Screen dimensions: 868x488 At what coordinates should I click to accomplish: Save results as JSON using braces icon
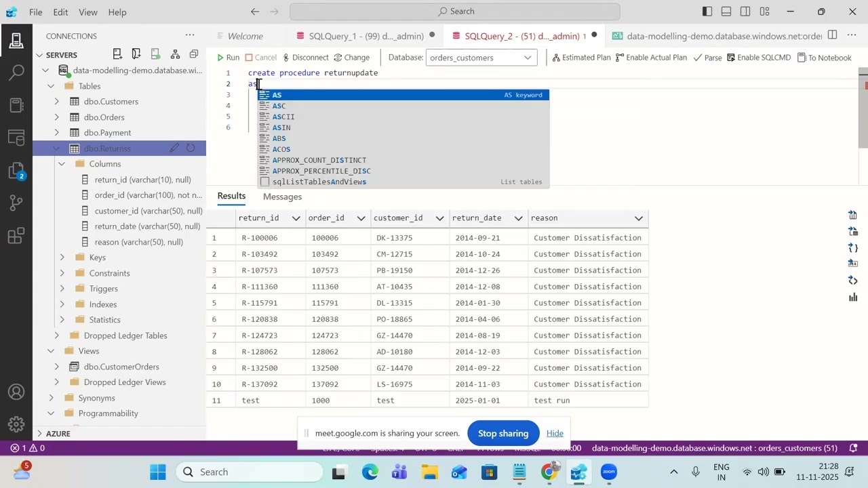(853, 248)
